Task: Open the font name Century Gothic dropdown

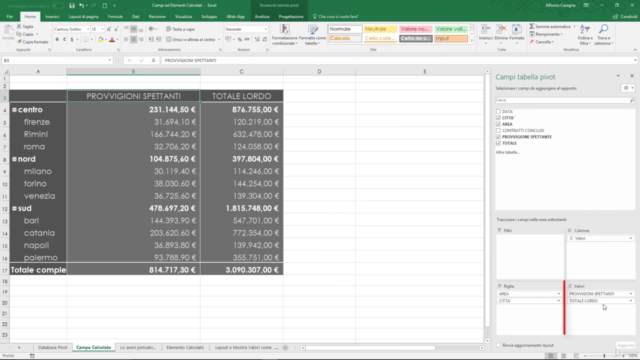Action: point(88,29)
